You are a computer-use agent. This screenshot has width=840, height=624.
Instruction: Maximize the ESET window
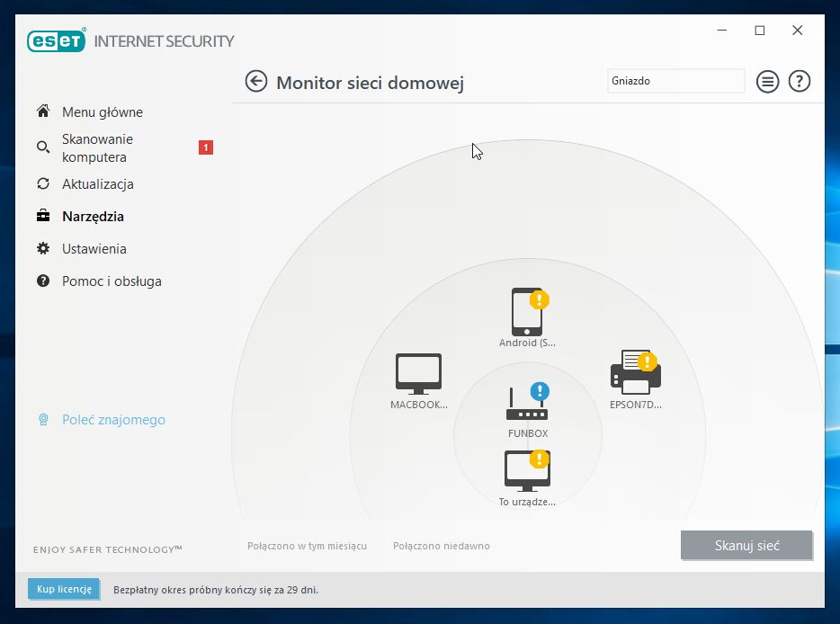(760, 31)
